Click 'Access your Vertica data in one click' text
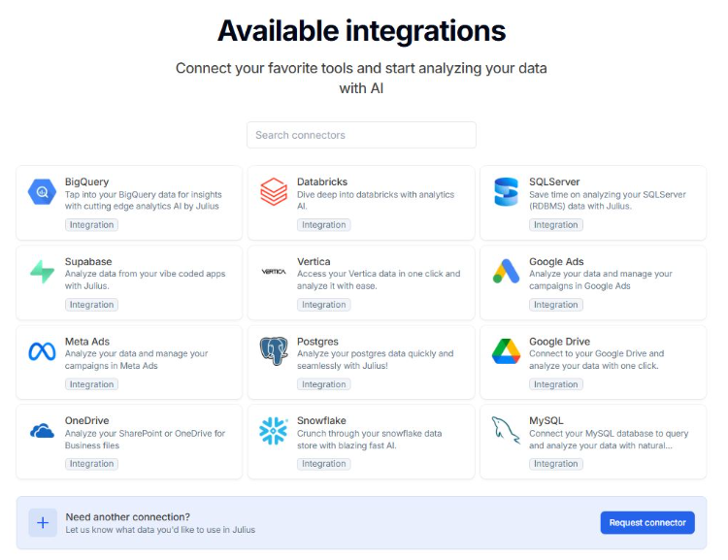This screenshot has width=728, height=560. click(x=379, y=280)
